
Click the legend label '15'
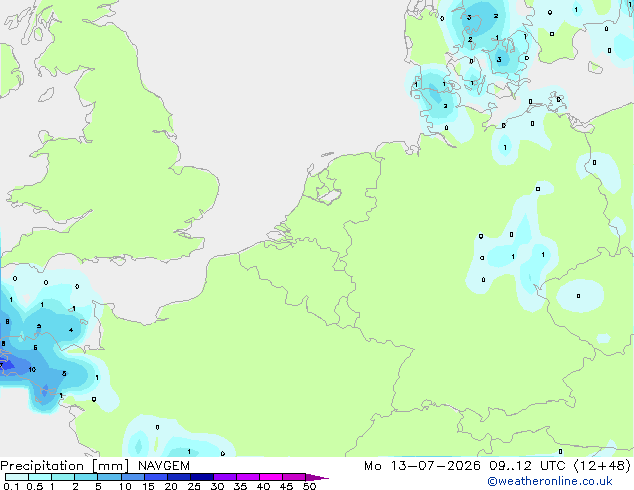[x=148, y=486]
